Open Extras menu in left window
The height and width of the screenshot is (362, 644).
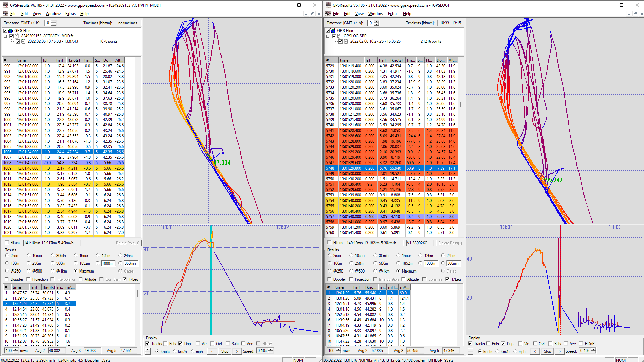click(x=70, y=14)
